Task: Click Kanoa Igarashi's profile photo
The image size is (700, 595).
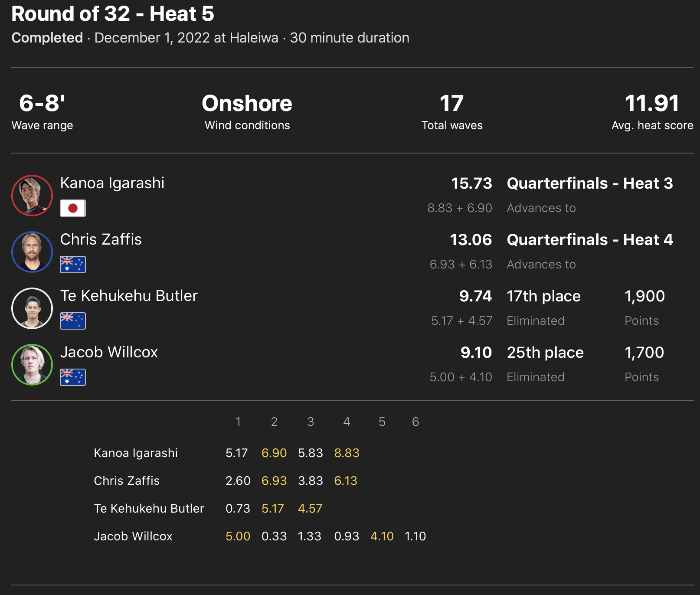Action: pyautogui.click(x=32, y=196)
